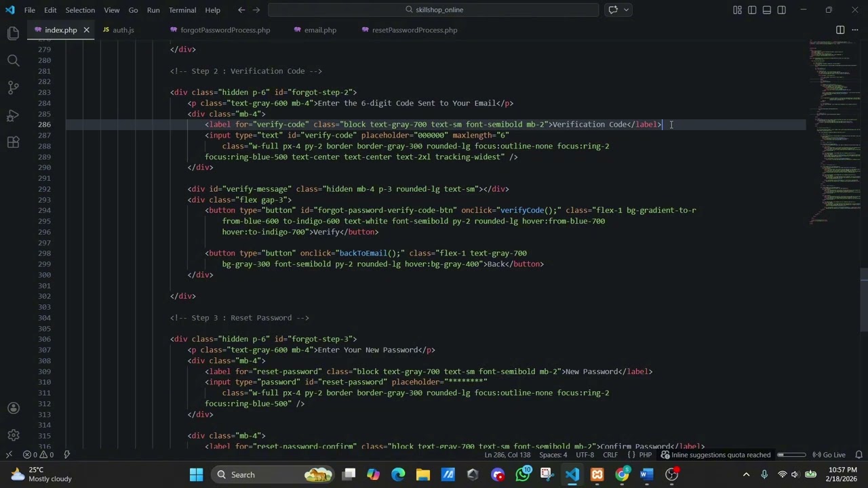Click the Ln 286, Col 138 cursor position
Screen dimensions: 868x488
pos(507,455)
